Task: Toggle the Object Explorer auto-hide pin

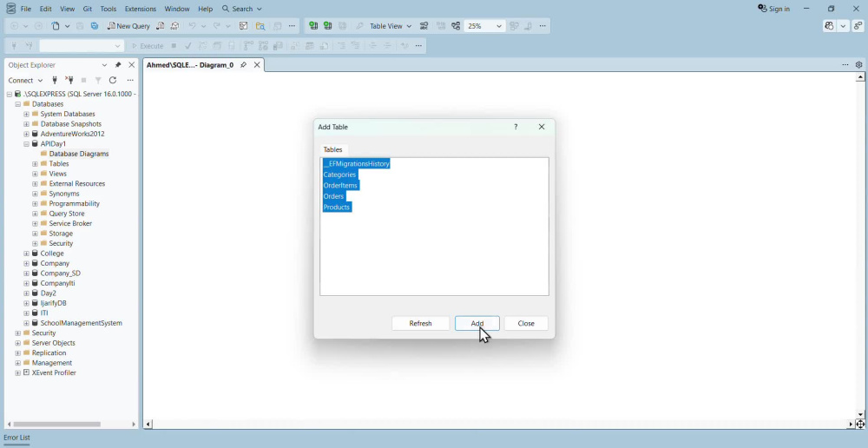Action: tap(118, 65)
